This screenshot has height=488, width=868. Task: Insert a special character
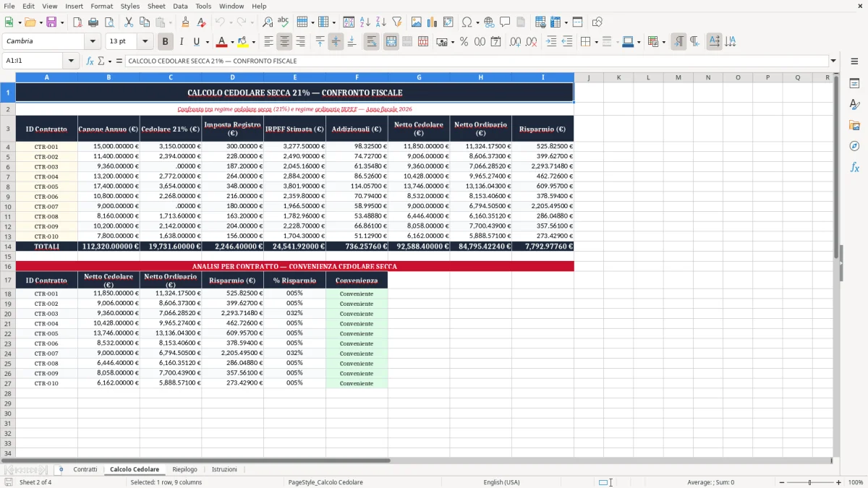(467, 22)
